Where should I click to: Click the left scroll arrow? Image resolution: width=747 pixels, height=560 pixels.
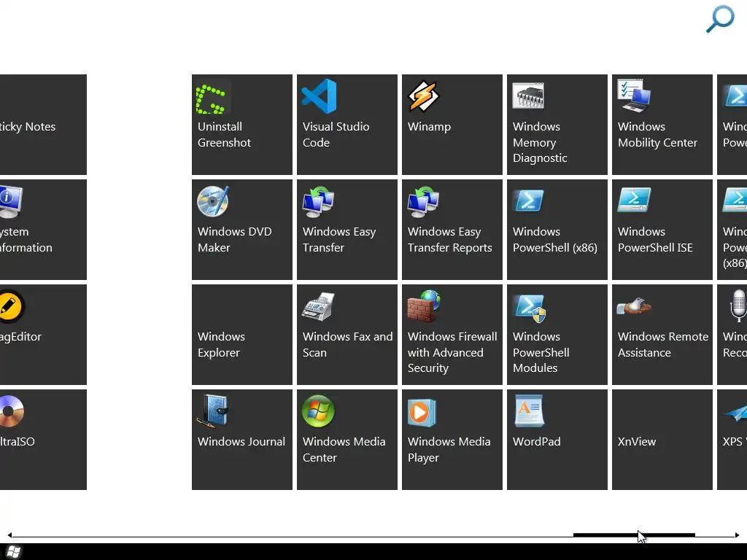click(9, 535)
